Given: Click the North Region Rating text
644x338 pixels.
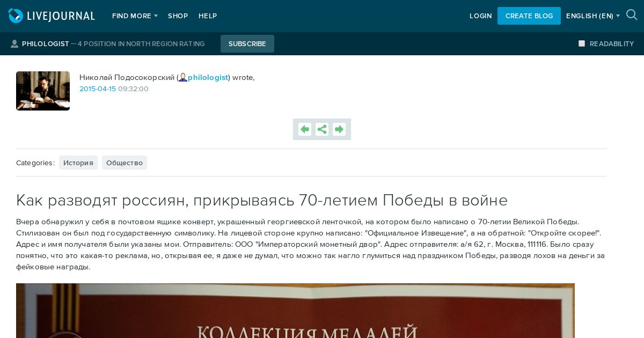Looking at the screenshot, I should tap(141, 44).
